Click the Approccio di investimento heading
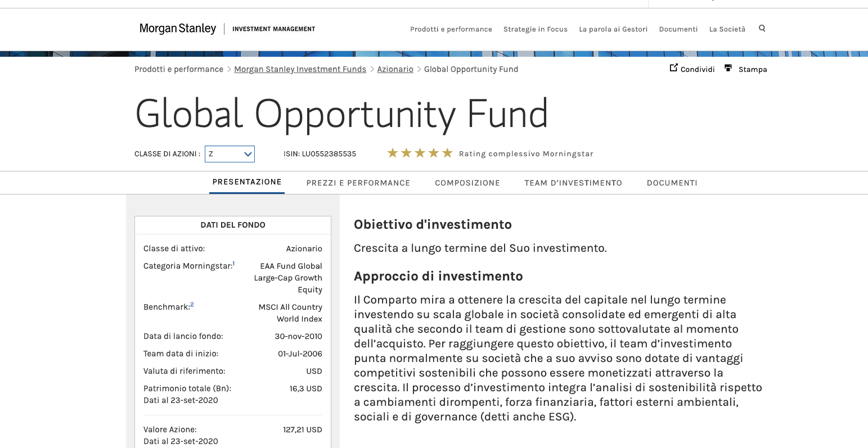The height and width of the screenshot is (448, 868). pyautogui.click(x=438, y=277)
